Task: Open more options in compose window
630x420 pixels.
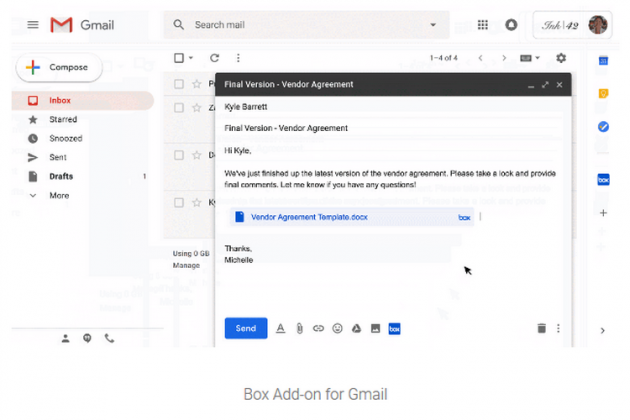Action: coord(558,328)
